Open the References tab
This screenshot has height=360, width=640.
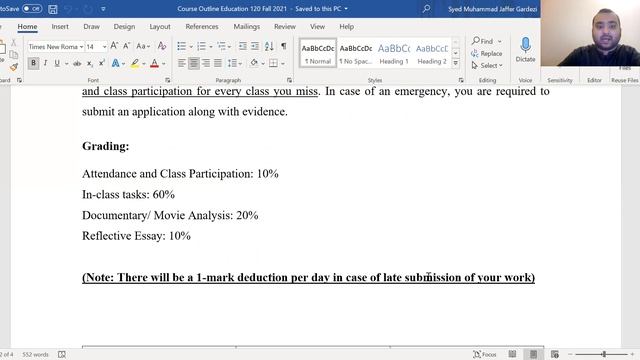(x=202, y=27)
